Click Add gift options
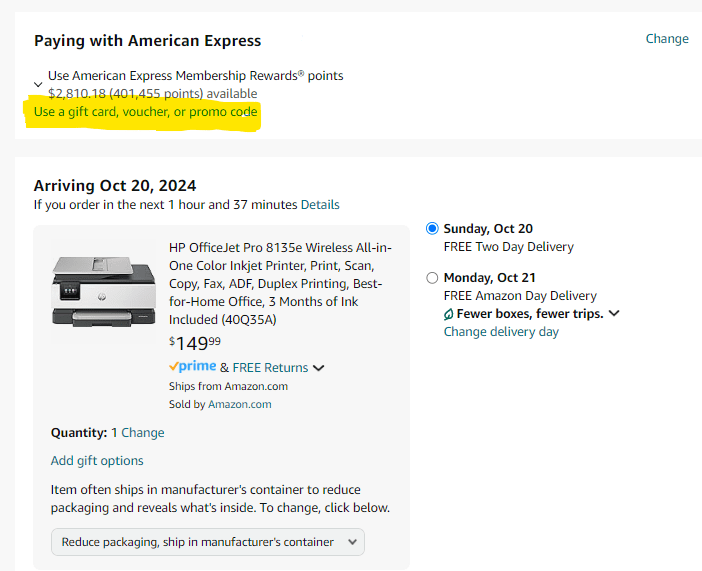 pyautogui.click(x=97, y=461)
